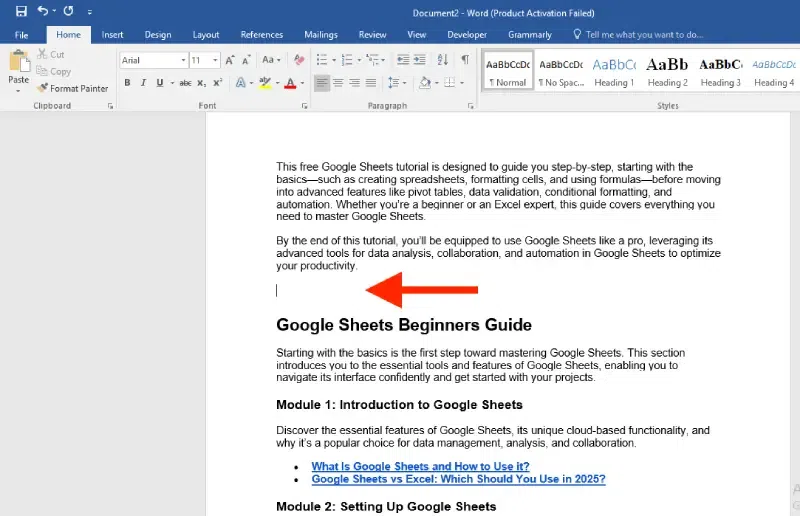
Task: Open the Change Case Aa menu
Action: coord(271,60)
